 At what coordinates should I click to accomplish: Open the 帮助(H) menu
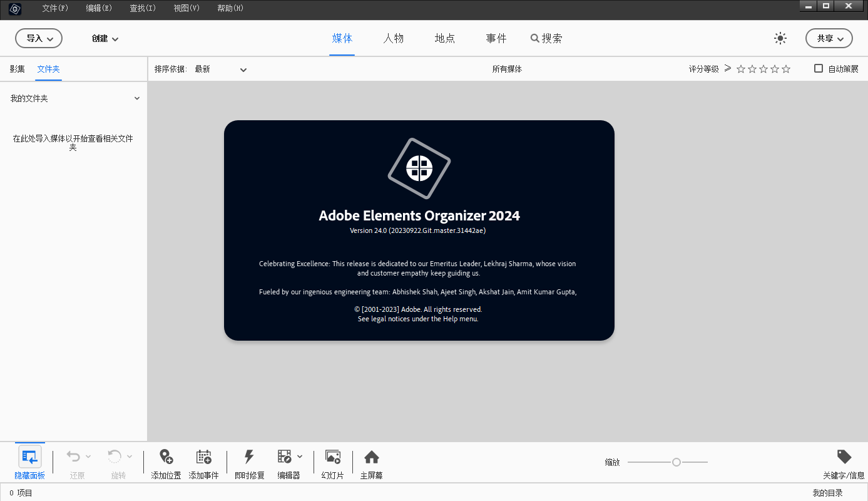(x=230, y=8)
